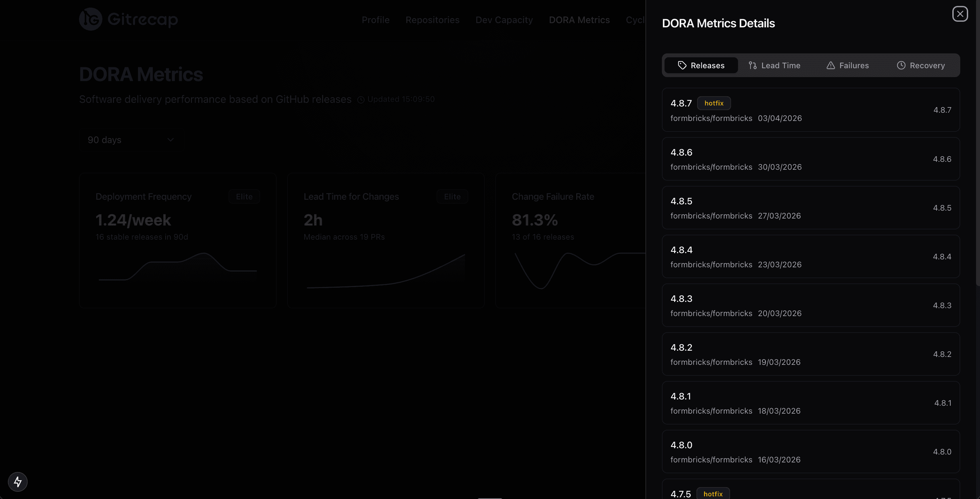Select the 4.8.7 release card

811,110
